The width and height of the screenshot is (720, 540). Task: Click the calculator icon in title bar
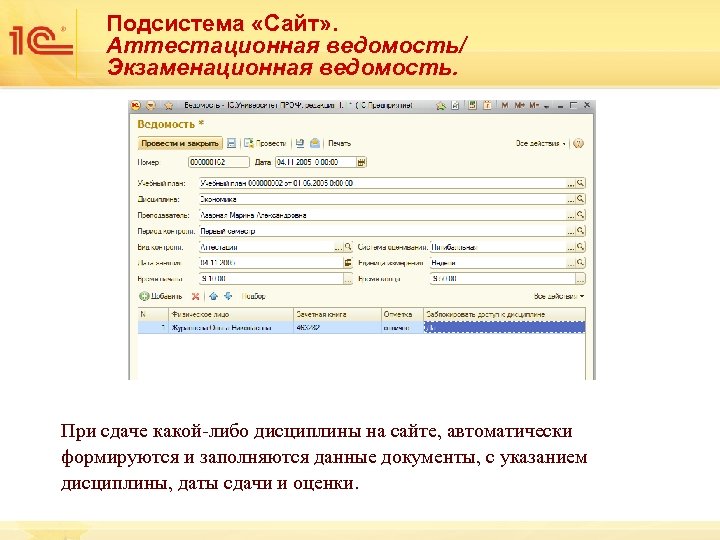[472, 105]
